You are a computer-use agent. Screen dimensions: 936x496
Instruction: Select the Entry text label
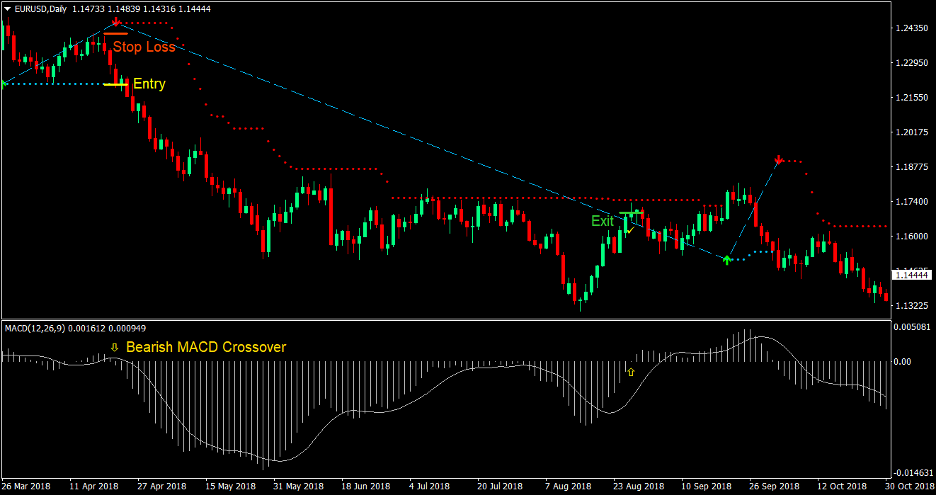[x=149, y=85]
